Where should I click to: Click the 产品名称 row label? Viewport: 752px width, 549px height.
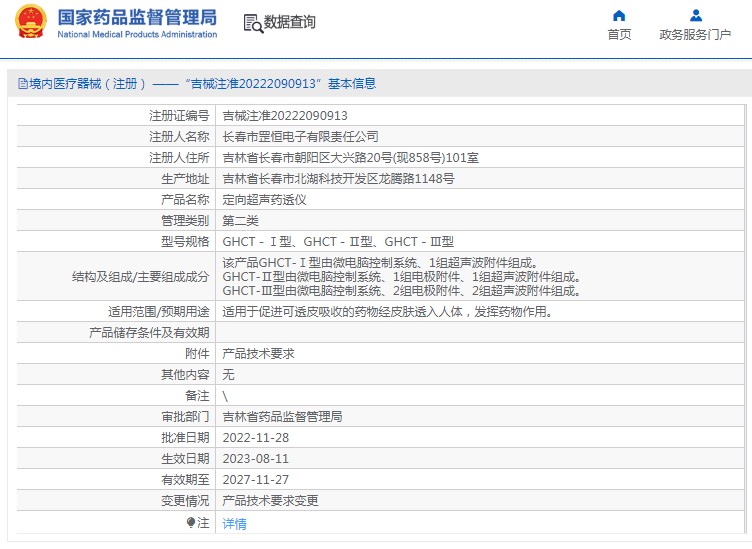185,200
